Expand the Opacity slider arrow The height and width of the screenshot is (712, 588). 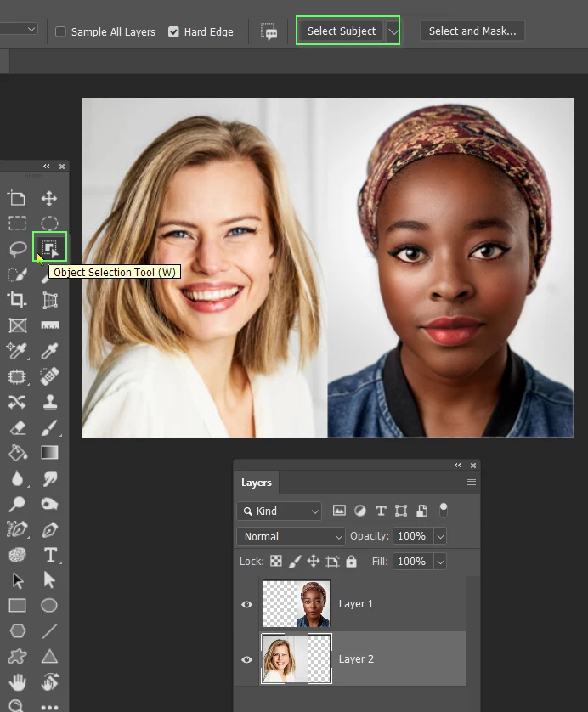point(440,536)
